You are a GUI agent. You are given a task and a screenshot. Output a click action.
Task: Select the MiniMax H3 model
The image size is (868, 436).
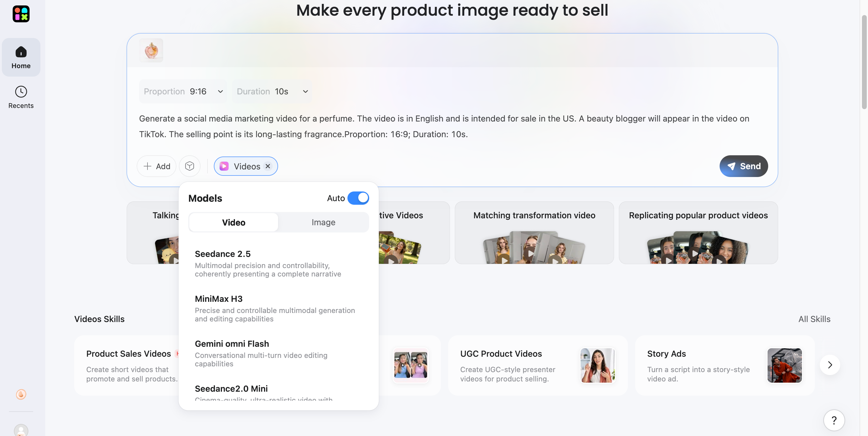pos(278,308)
